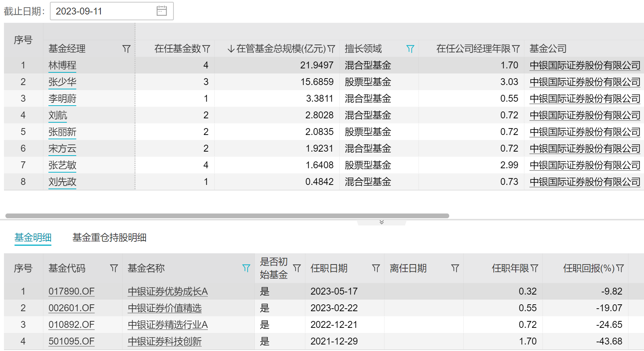The width and height of the screenshot is (644, 351).
Task: Click filter icon on 基金代码 column
Action: [x=114, y=268]
